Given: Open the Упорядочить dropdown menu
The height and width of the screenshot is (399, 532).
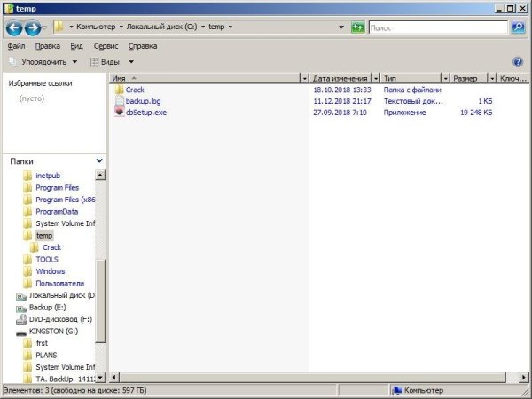Looking at the screenshot, I should (x=43, y=62).
